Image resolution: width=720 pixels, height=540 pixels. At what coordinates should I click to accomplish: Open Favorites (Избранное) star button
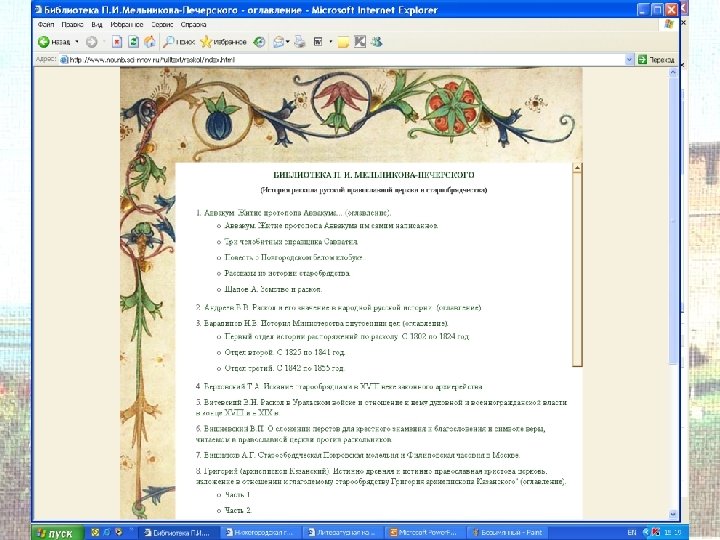point(224,42)
